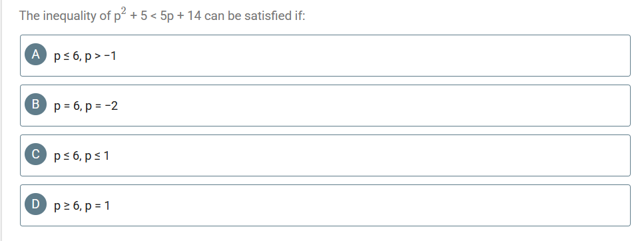Click the circled letter A badge
The width and height of the screenshot is (644, 241).
[x=36, y=55]
